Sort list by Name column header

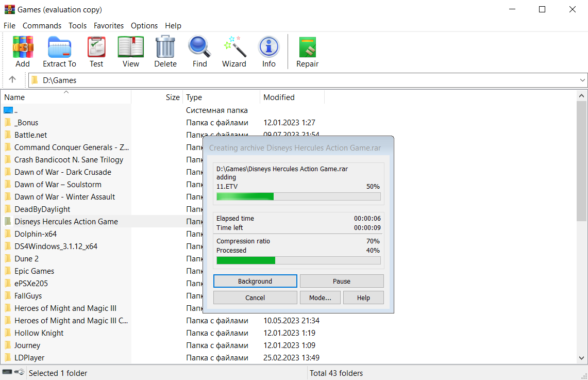pos(65,97)
